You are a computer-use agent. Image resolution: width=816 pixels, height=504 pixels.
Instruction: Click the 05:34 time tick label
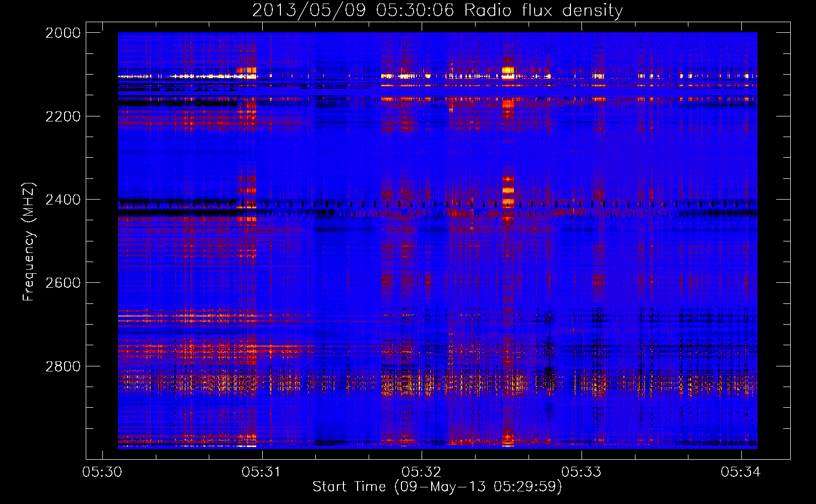pyautogui.click(x=741, y=472)
